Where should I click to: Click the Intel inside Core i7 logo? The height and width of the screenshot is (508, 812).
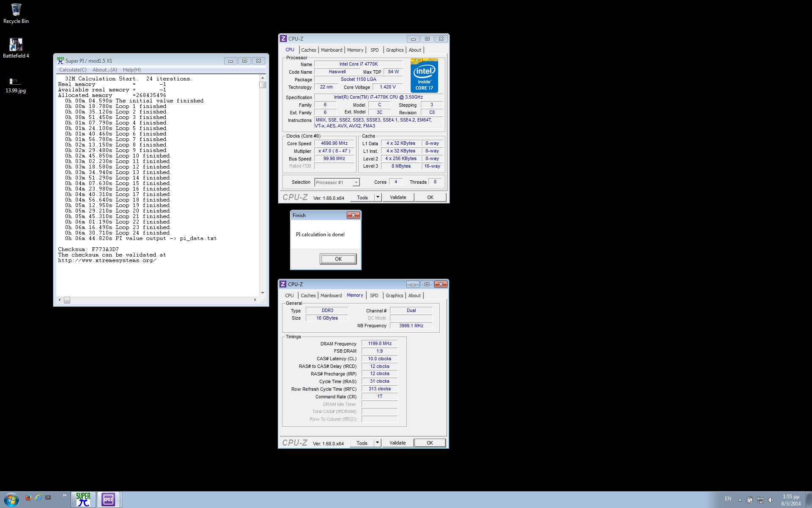pos(424,75)
